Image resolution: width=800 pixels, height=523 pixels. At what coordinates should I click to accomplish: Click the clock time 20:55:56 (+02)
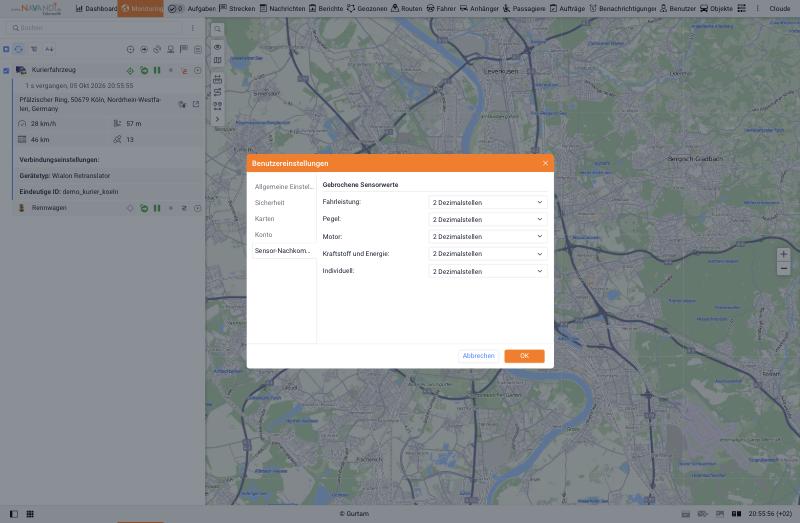770,514
